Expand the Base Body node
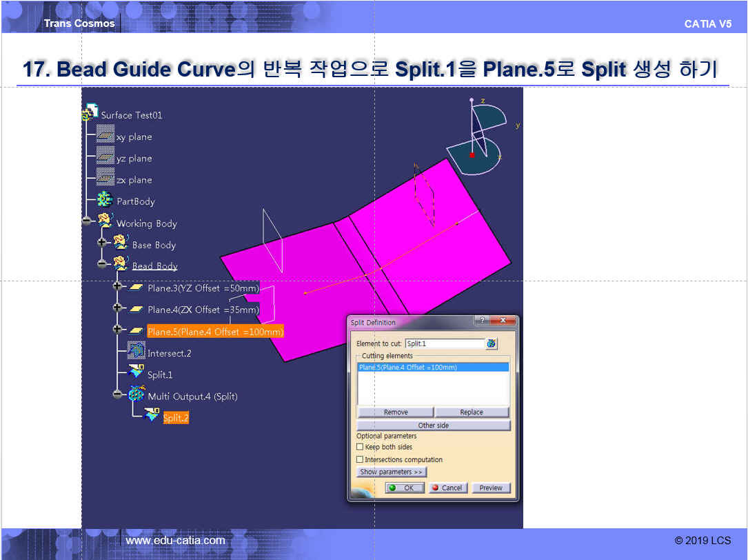The width and height of the screenshot is (748, 560). coord(101,243)
